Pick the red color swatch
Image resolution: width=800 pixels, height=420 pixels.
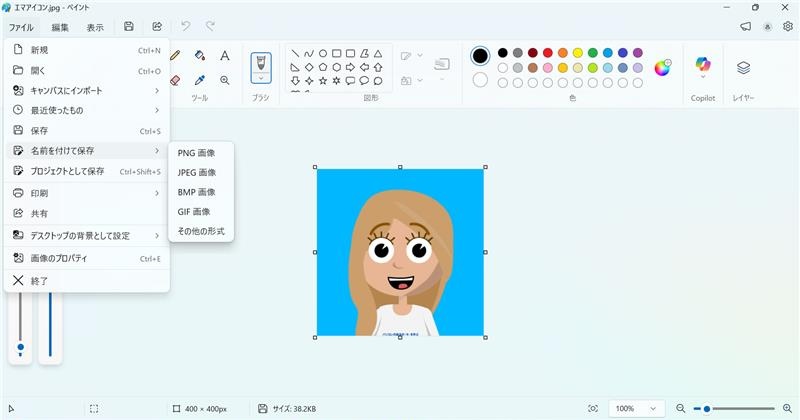click(x=548, y=53)
